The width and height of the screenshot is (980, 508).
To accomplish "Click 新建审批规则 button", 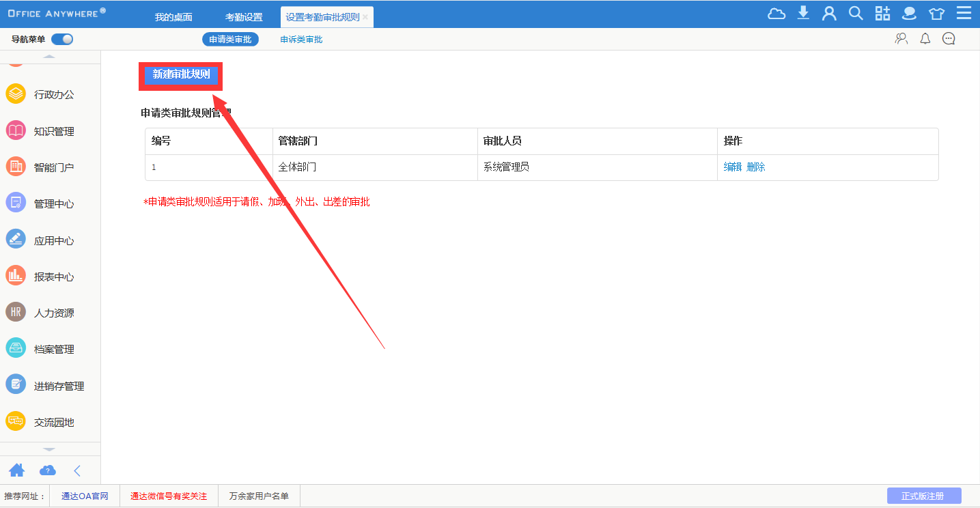I will click(x=181, y=74).
